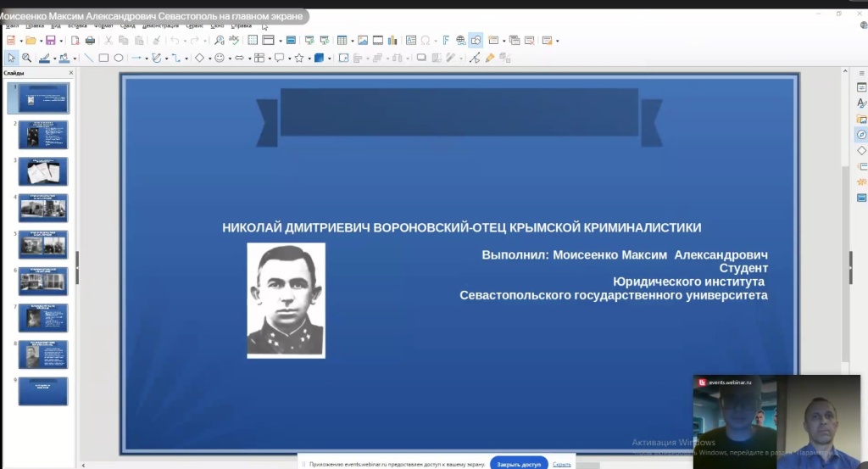The width and height of the screenshot is (868, 469).
Task: Toggle the highlighted Show Draw Functions button
Action: click(476, 41)
